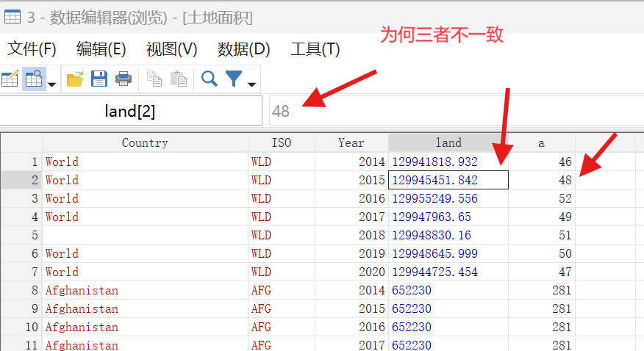Click land cell 129955249.556
The image size is (644, 351).
pyautogui.click(x=448, y=198)
